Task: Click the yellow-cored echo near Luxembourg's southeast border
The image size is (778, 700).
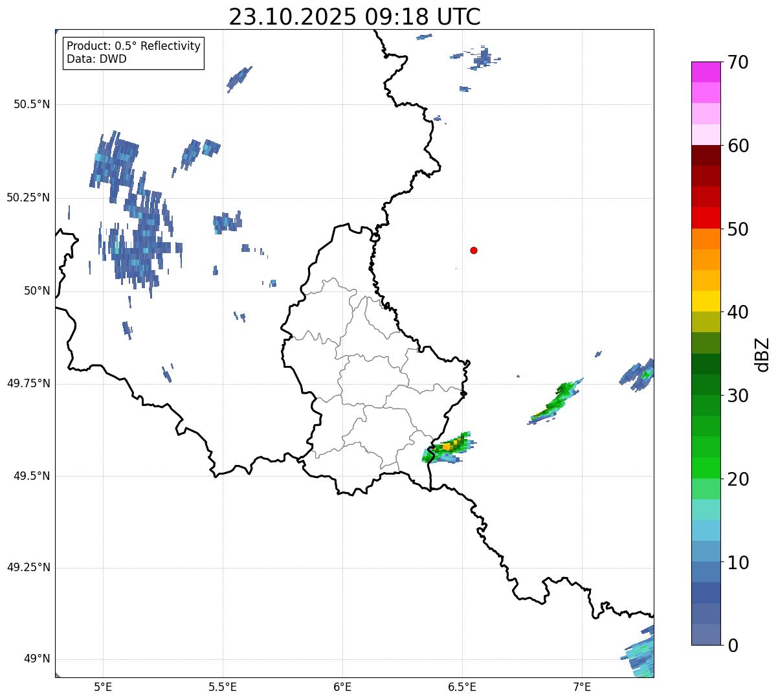Action: [449, 448]
